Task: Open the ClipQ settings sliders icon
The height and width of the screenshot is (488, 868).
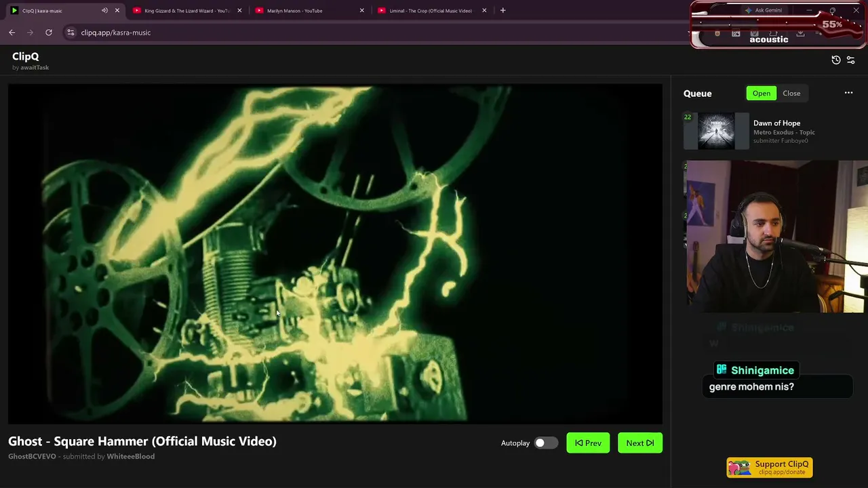Action: click(x=851, y=60)
